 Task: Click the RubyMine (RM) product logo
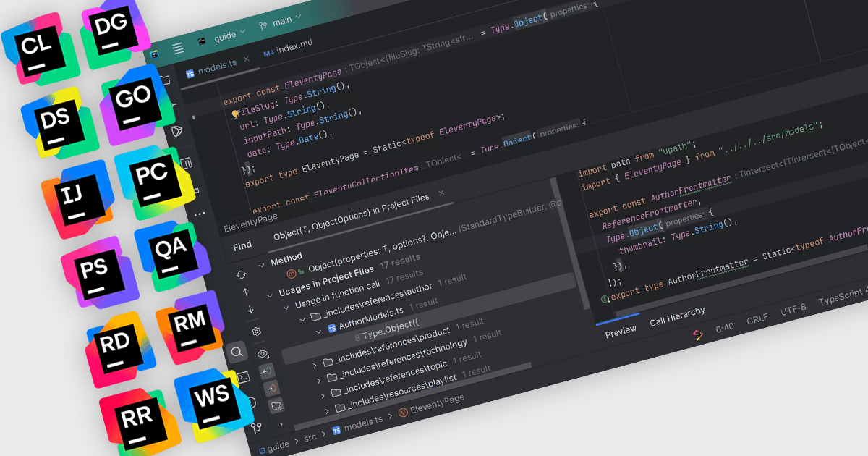pyautogui.click(x=191, y=328)
